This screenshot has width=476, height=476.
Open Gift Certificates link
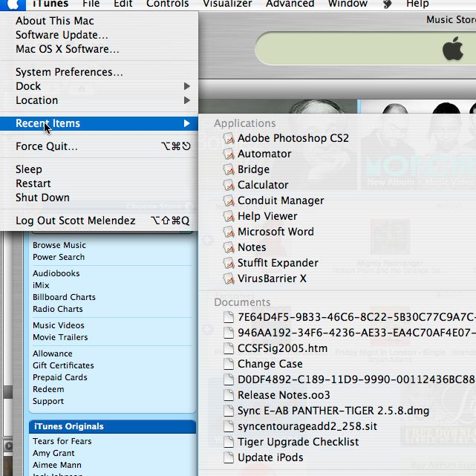(x=63, y=365)
